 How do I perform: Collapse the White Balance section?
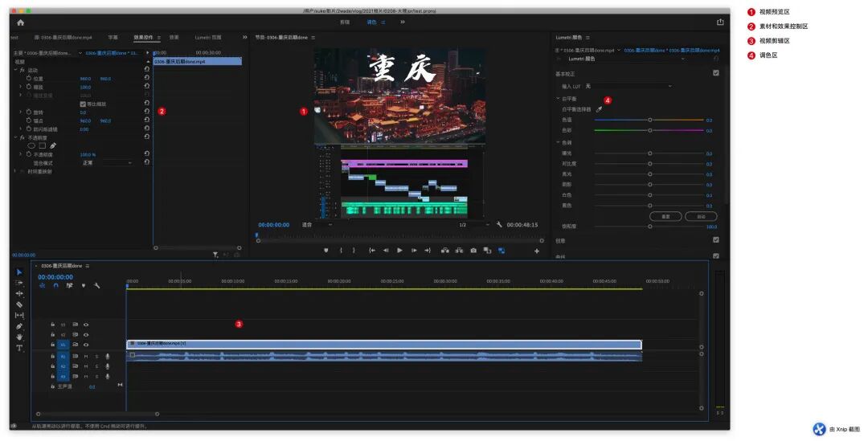tap(558, 99)
